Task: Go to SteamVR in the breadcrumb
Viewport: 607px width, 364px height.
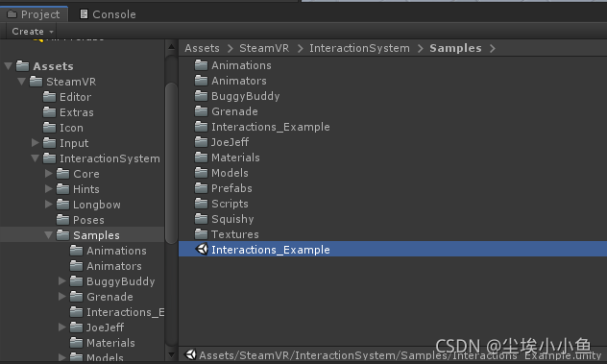Action: point(264,48)
